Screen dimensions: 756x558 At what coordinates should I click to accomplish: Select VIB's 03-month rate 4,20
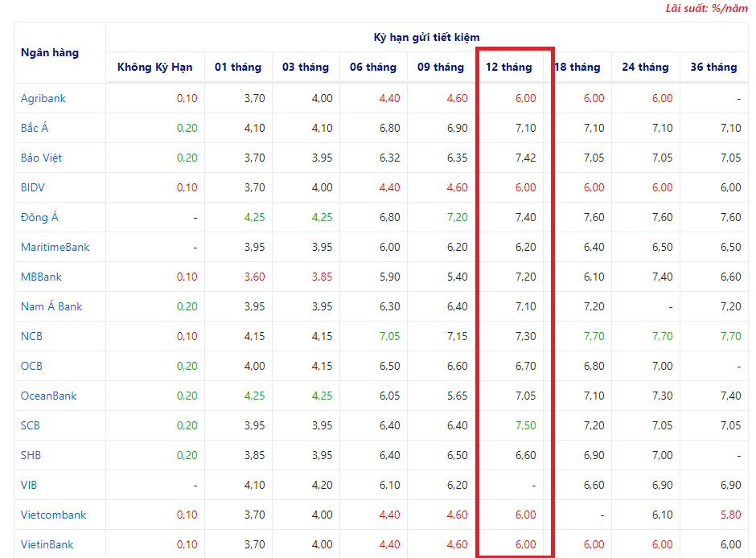coord(322,486)
